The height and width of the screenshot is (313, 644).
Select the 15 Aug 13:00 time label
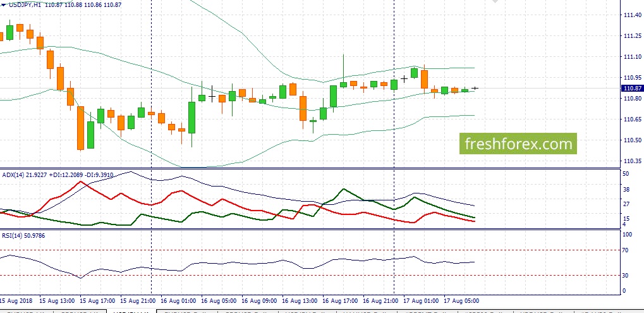tap(56, 301)
